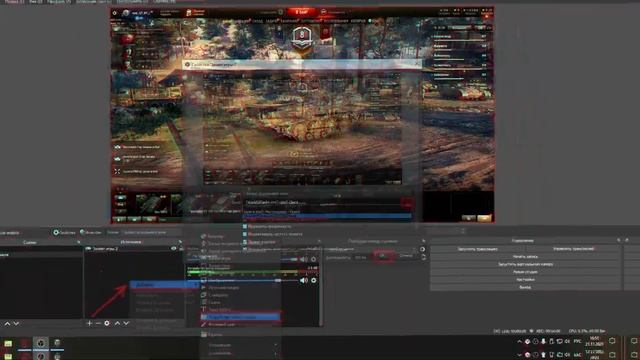
Task: Remove the selected source with the minus icon
Action: point(98,323)
